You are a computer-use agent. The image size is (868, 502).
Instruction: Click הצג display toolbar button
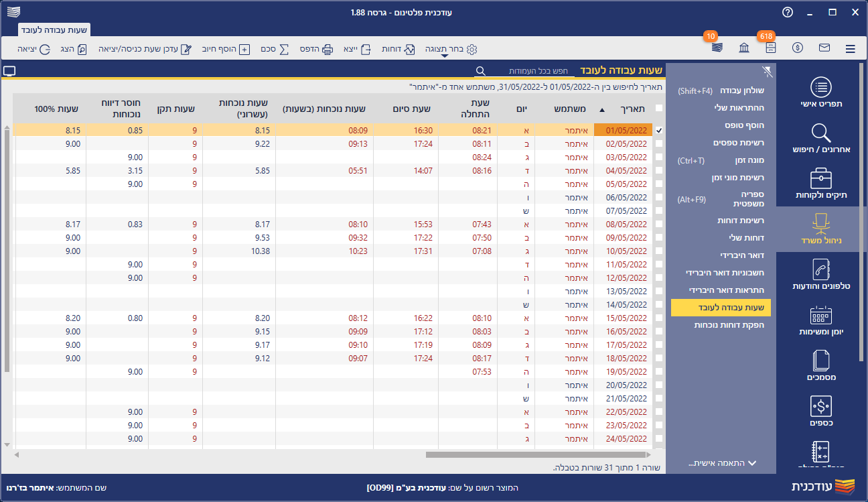tap(74, 49)
